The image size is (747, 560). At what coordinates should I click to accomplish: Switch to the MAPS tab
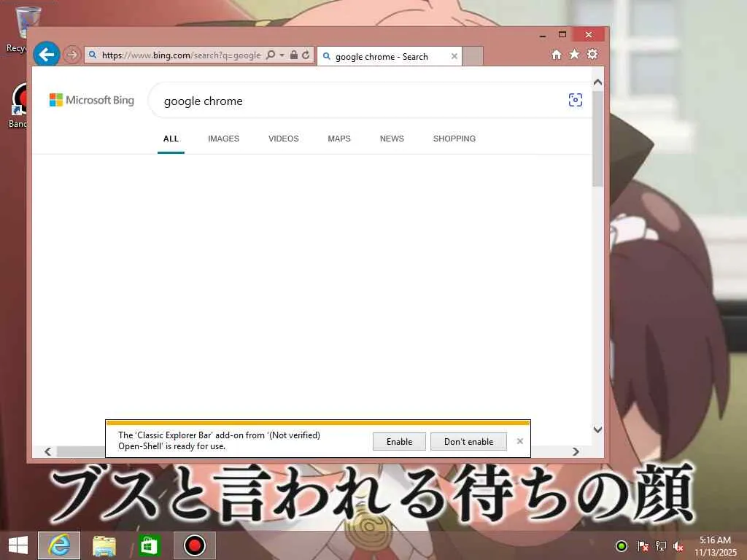pos(339,139)
